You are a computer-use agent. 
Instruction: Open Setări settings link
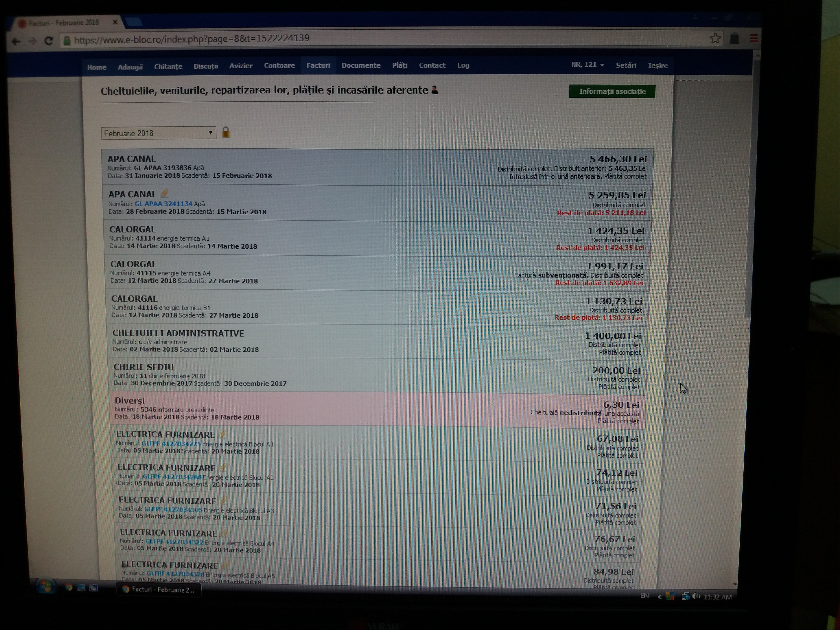626,65
